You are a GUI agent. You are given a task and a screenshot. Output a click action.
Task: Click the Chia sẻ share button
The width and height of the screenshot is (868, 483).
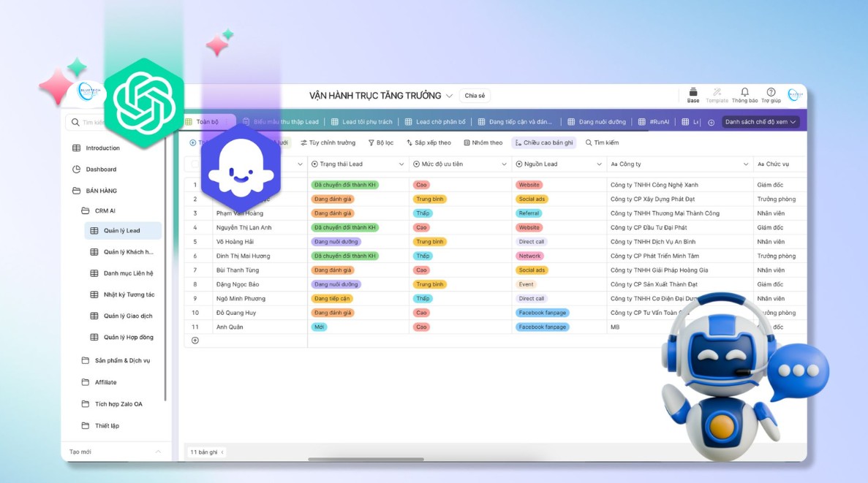coord(475,96)
